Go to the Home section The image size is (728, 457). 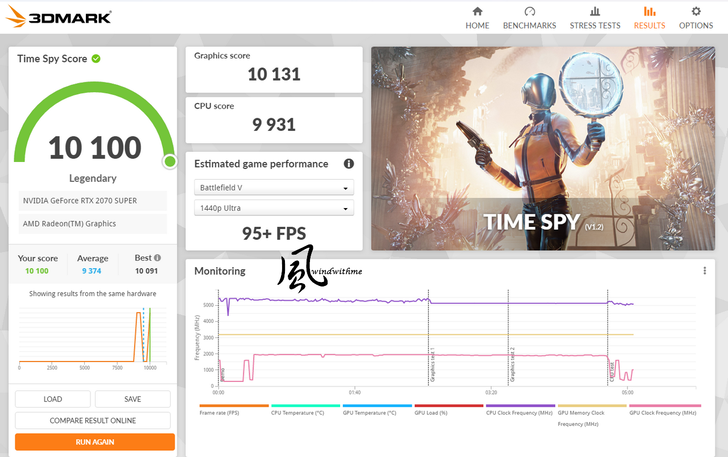pos(477,17)
